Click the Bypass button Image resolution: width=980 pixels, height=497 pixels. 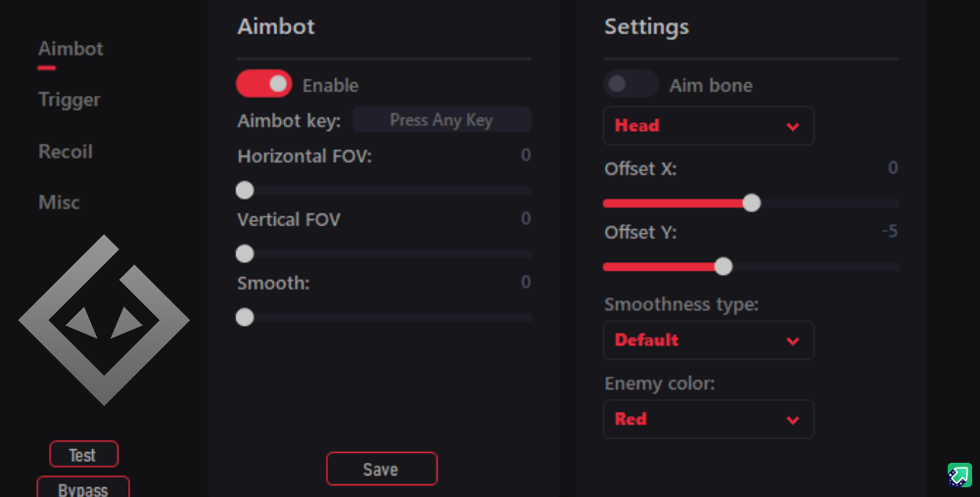pyautogui.click(x=83, y=487)
